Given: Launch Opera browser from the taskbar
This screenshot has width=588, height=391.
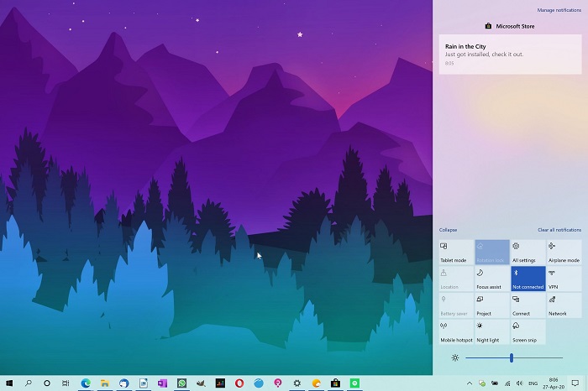Looking at the screenshot, I should point(239,383).
